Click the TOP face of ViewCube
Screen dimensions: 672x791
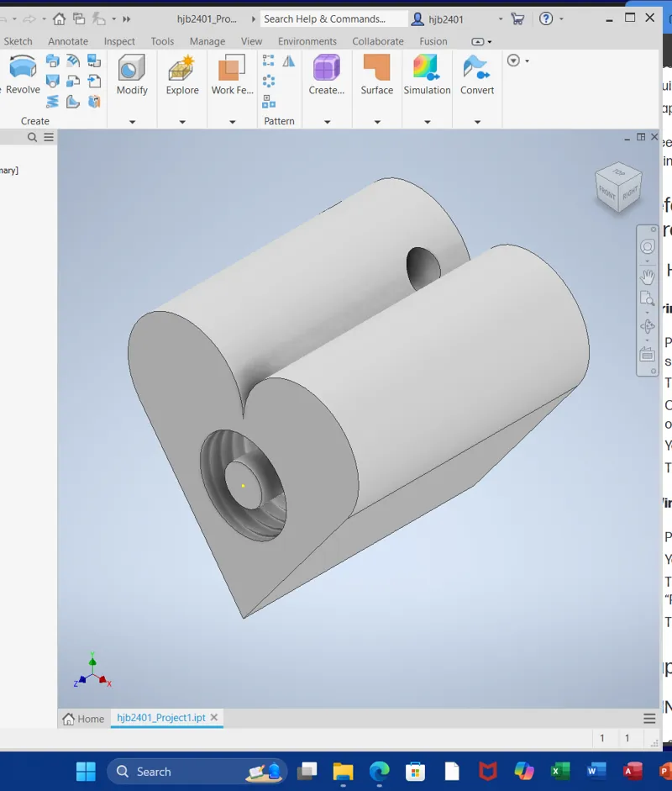[618, 172]
